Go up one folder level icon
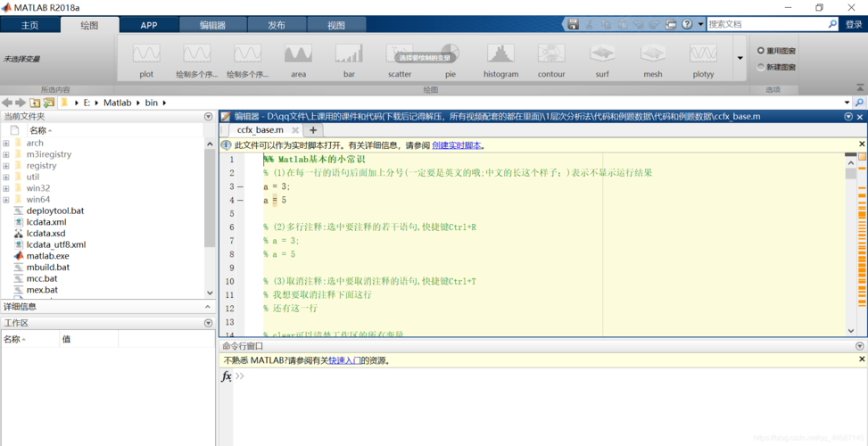The height and width of the screenshot is (446, 868). click(35, 103)
